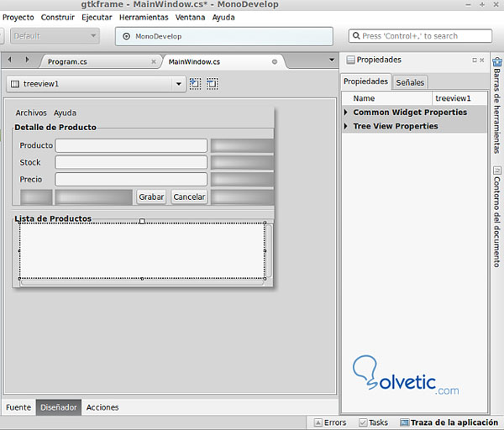
Task: Go to next document with right arrow
Action: point(27,60)
